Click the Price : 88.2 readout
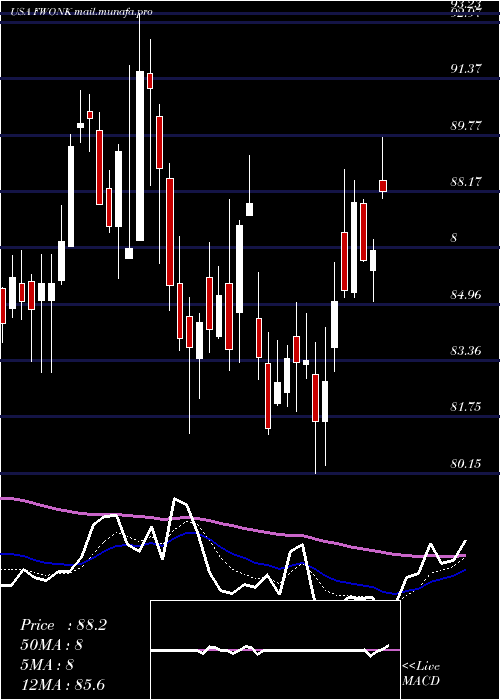The image size is (500, 700). [63, 625]
